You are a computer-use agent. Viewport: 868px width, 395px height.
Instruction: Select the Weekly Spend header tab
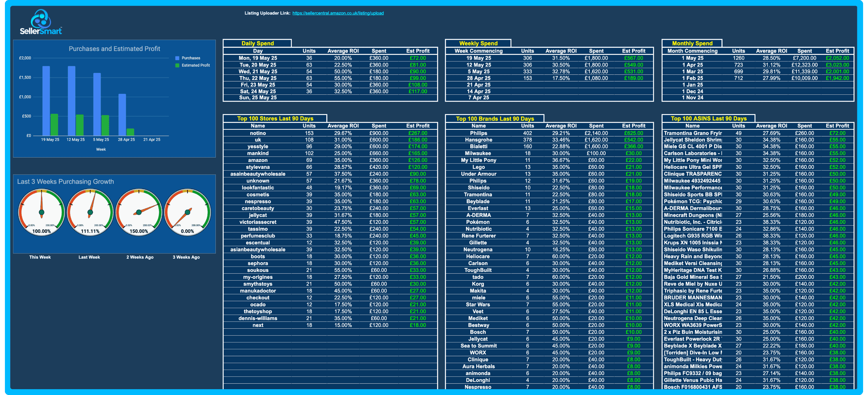pyautogui.click(x=478, y=43)
